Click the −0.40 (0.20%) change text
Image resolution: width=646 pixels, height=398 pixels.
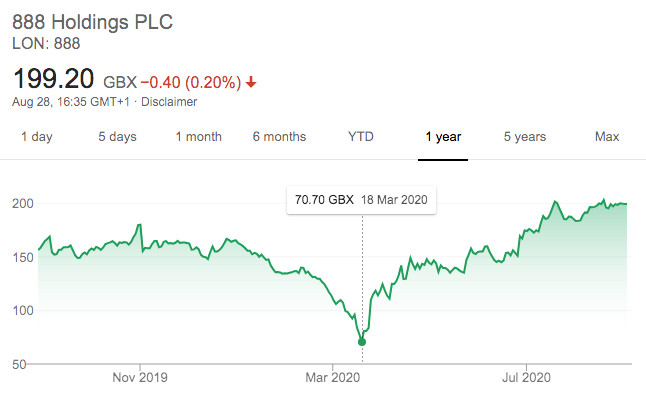point(191,82)
